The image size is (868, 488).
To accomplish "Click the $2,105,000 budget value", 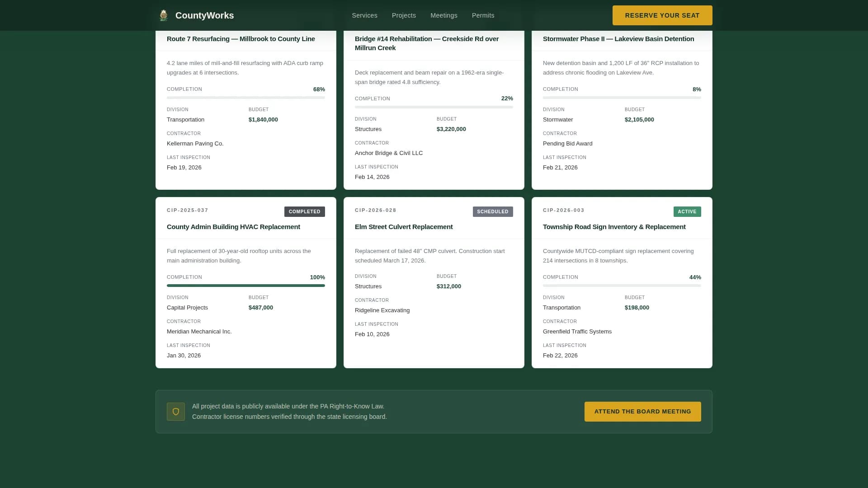I will (639, 120).
